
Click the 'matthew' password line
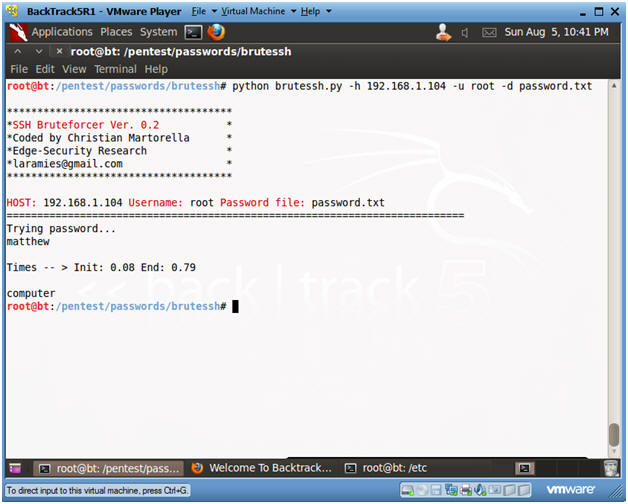tap(28, 241)
